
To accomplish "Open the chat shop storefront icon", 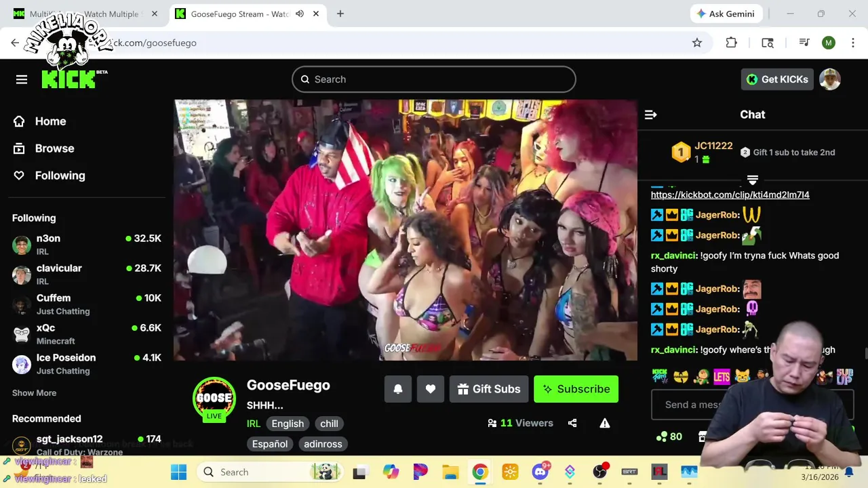I will click(x=703, y=436).
